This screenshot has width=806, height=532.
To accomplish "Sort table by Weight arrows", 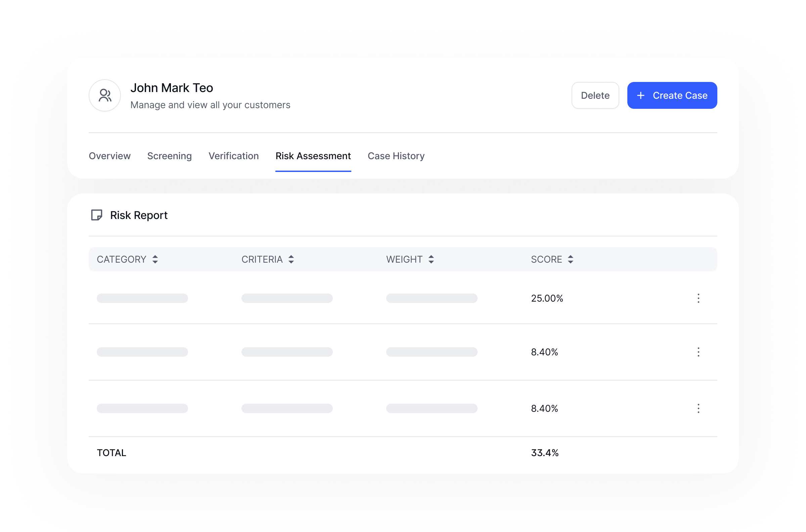I will 431,259.
